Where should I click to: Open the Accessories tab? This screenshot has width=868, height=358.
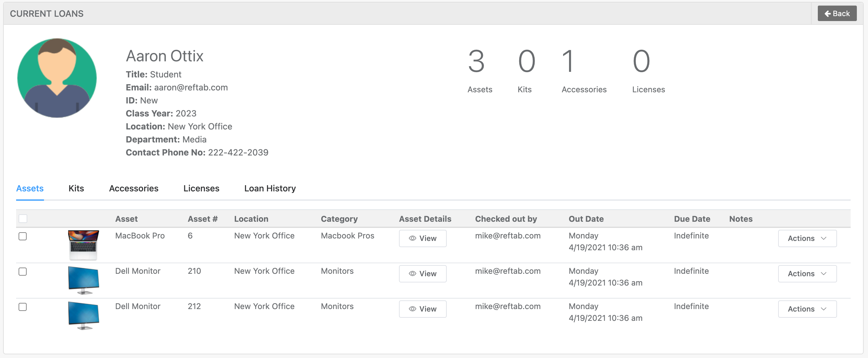pos(134,188)
